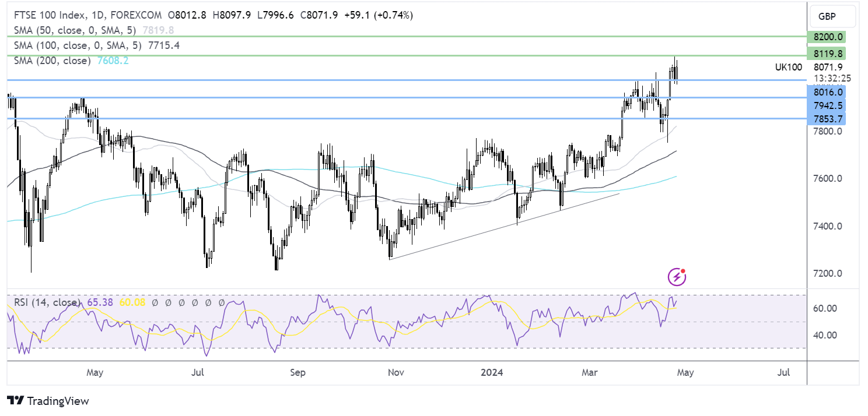Screen dimensions: 868x416
Task: Select the SMA 200 indicator legend
Action: (x=51, y=61)
